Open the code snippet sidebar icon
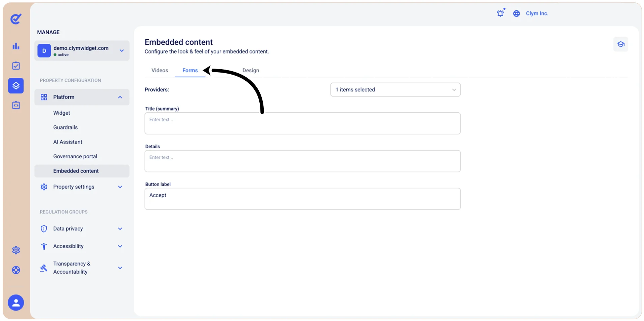Screen dimensions: 644x321 pos(16,105)
